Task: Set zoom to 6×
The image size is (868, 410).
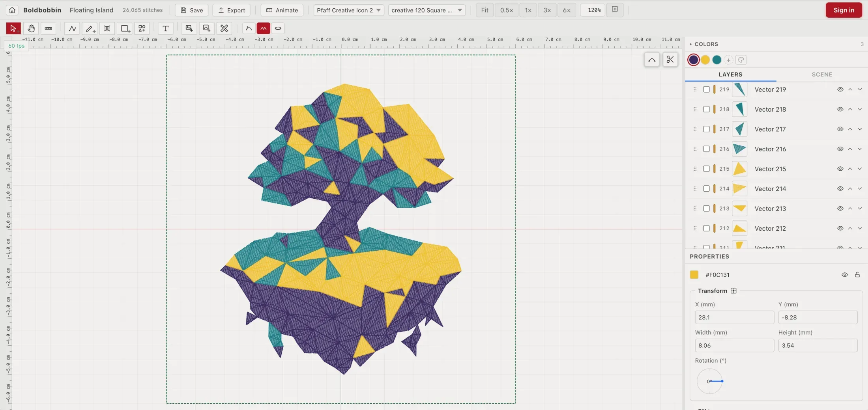Action: pos(567,10)
